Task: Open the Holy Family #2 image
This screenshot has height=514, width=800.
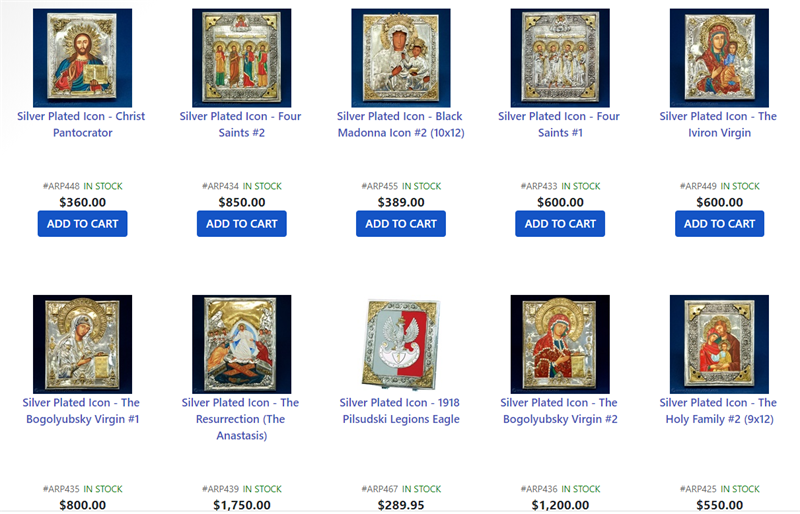Action: coord(719,344)
